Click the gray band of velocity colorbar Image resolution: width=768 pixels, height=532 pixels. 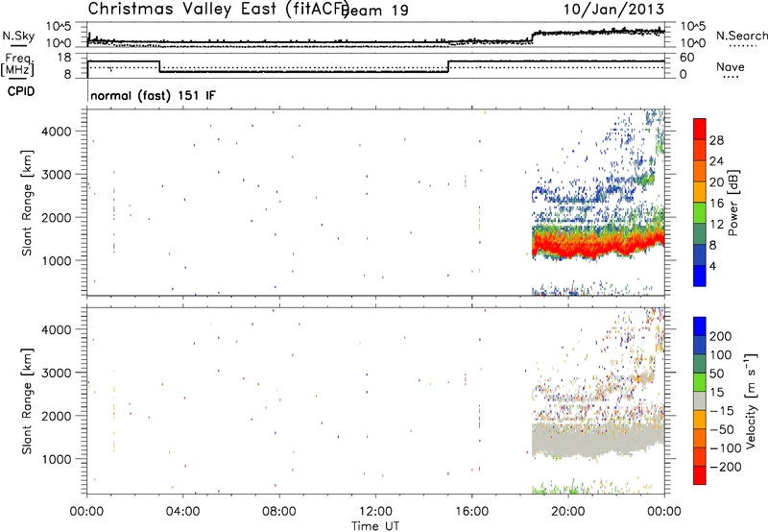(x=700, y=400)
